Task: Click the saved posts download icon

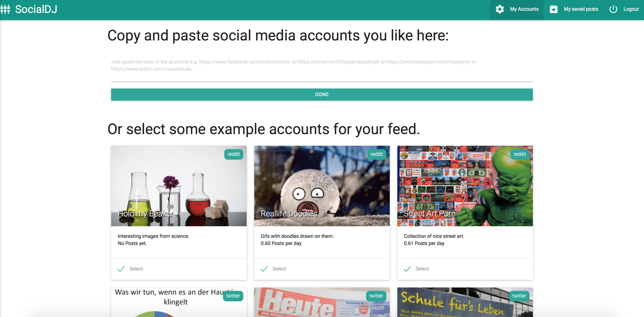Action: 553,9
